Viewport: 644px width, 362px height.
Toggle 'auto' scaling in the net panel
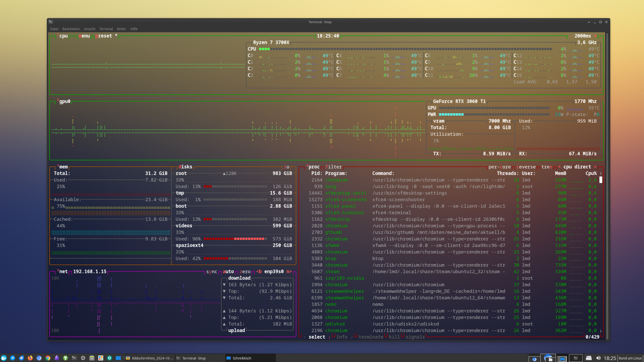[x=229, y=271]
